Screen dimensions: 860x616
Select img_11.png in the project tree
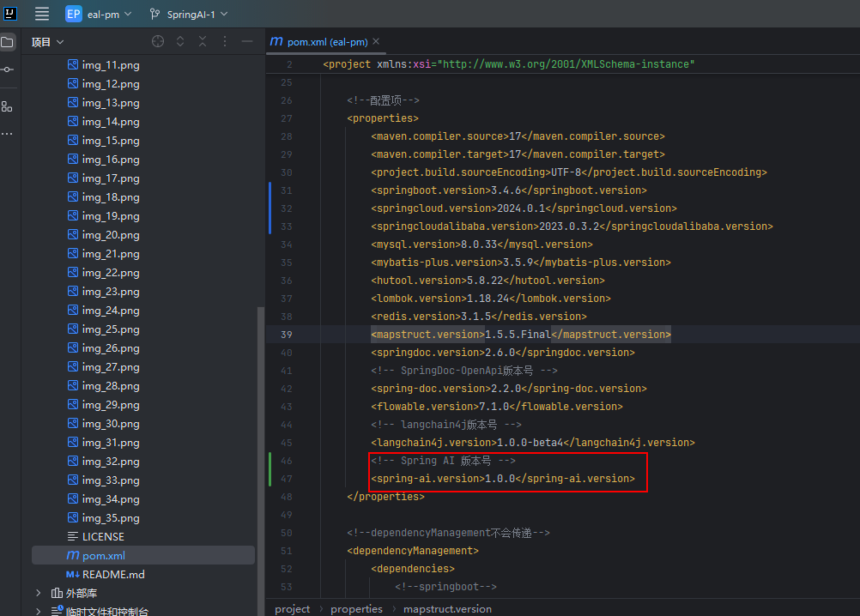(x=111, y=65)
